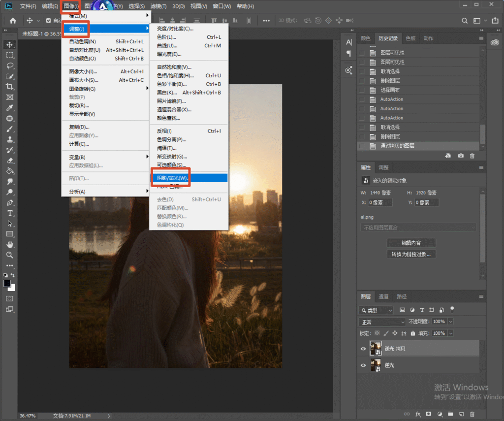Toggle history source box beside 选择画布
Viewport: 504px width, 421px height.
point(362,90)
